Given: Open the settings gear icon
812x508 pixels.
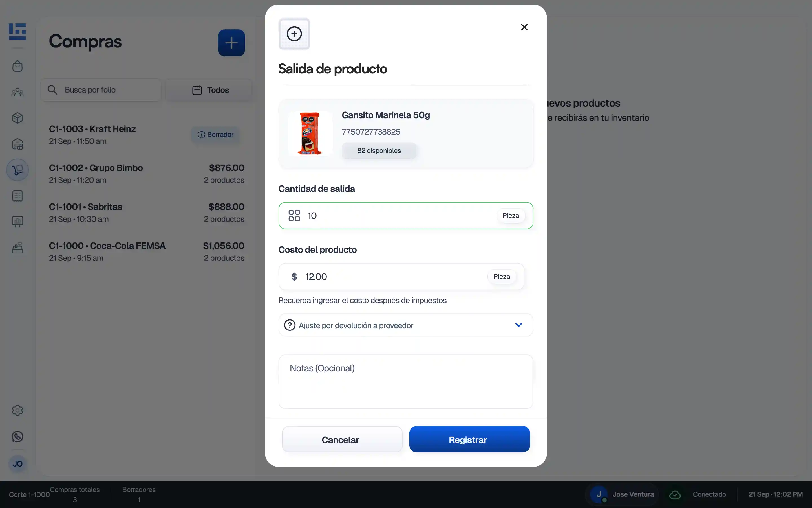Looking at the screenshot, I should click(x=17, y=410).
